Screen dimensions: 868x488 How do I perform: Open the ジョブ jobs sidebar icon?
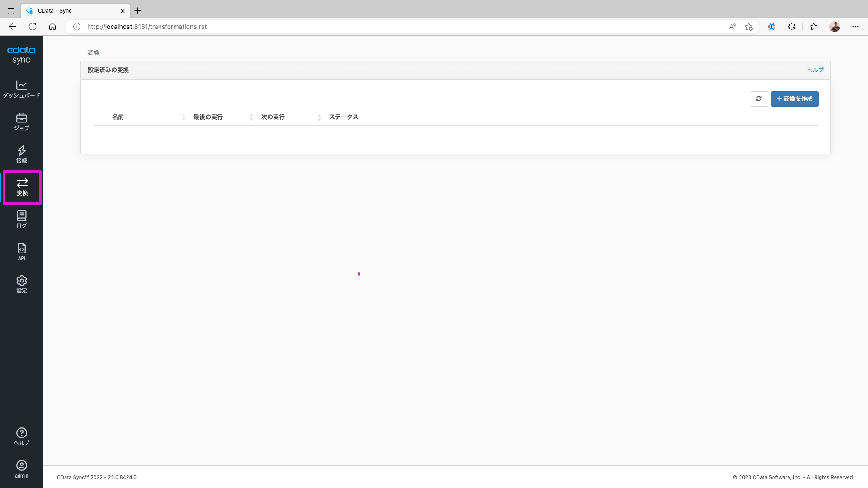[21, 122]
